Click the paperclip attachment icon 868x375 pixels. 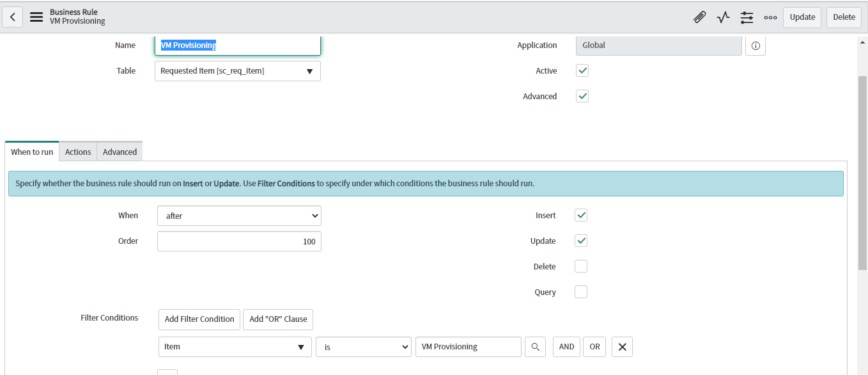(699, 17)
